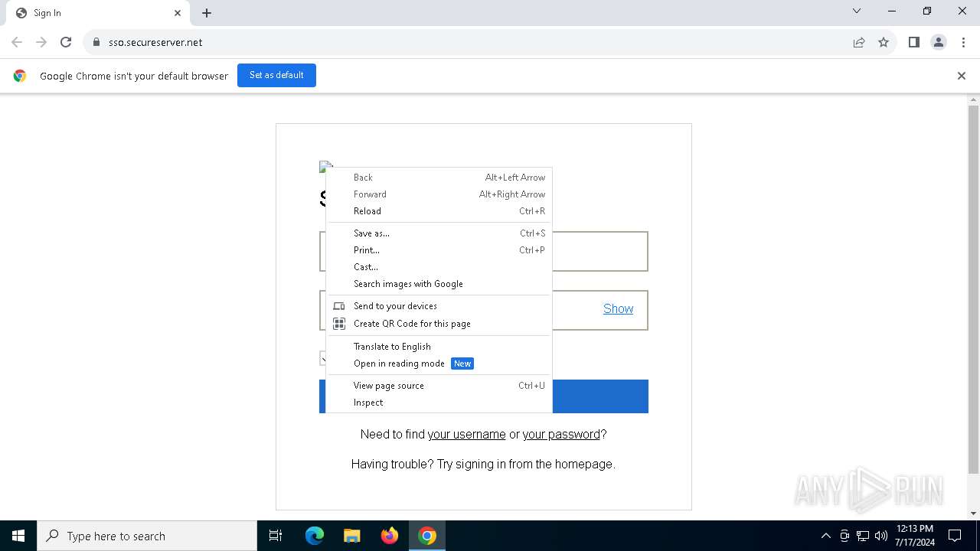980x551 pixels.
Task: Open the your password link
Action: (561, 434)
